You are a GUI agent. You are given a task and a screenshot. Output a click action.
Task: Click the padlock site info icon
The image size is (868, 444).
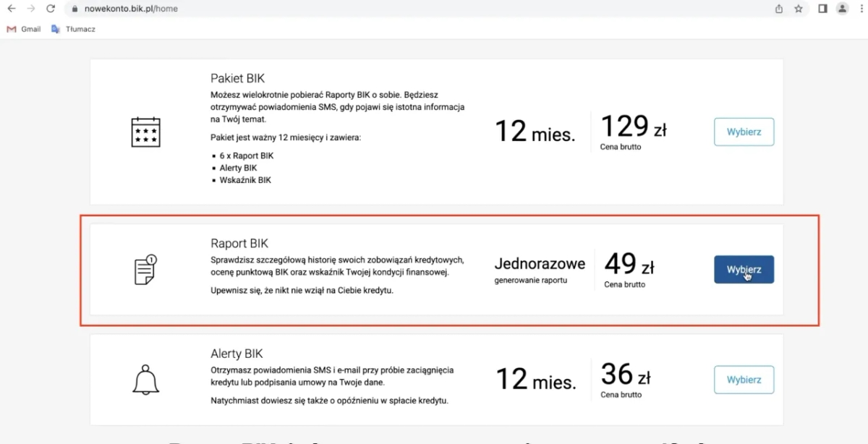pos(75,9)
